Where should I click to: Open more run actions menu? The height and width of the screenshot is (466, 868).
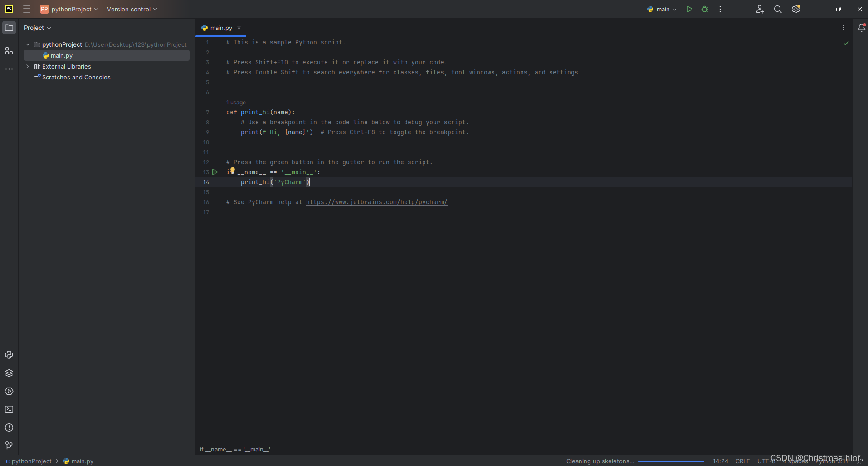tap(720, 9)
